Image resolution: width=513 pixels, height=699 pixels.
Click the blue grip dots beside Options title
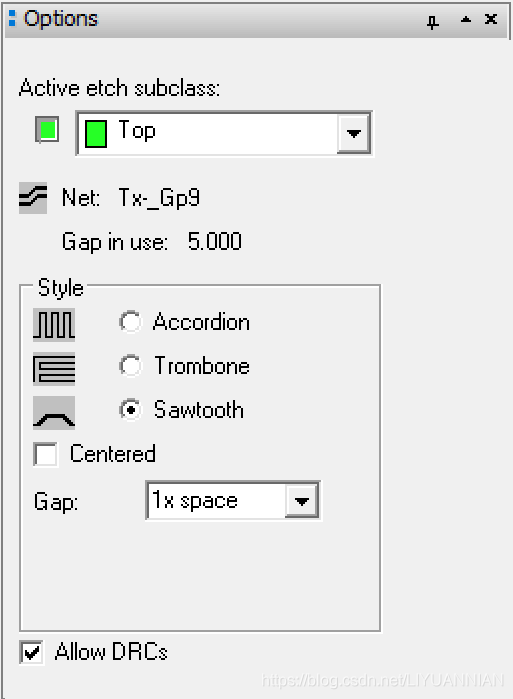click(x=12, y=18)
